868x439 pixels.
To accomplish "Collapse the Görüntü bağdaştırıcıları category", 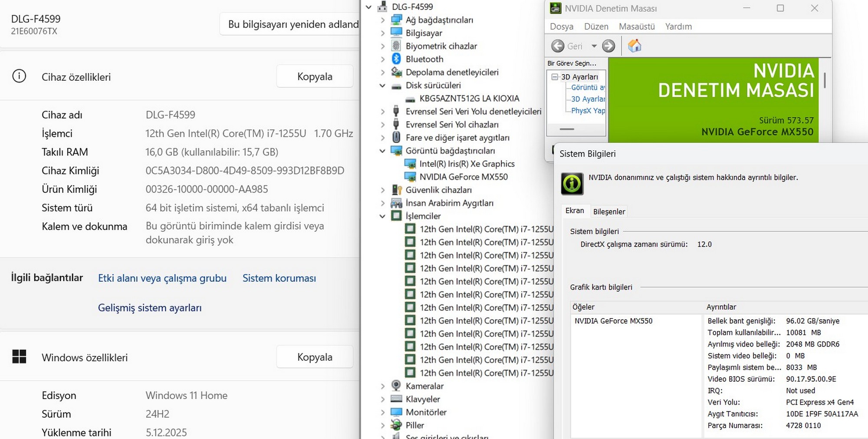I will click(x=382, y=151).
